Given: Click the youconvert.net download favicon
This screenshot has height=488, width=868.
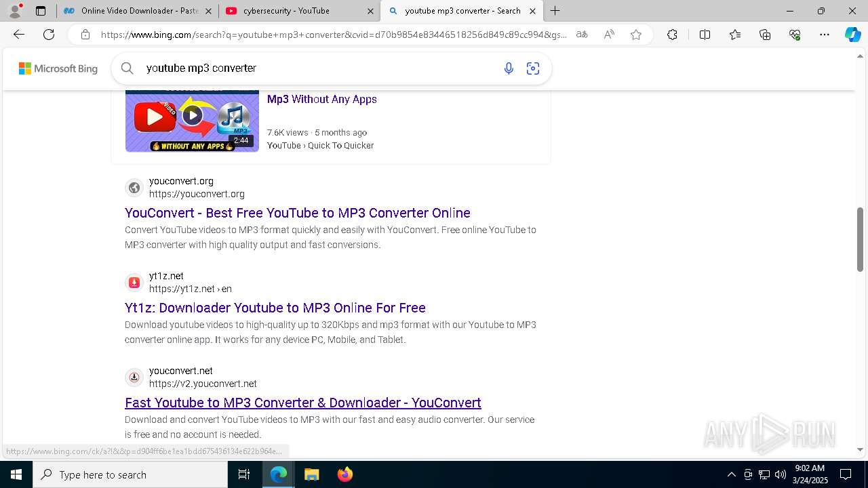Looking at the screenshot, I should click(134, 378).
